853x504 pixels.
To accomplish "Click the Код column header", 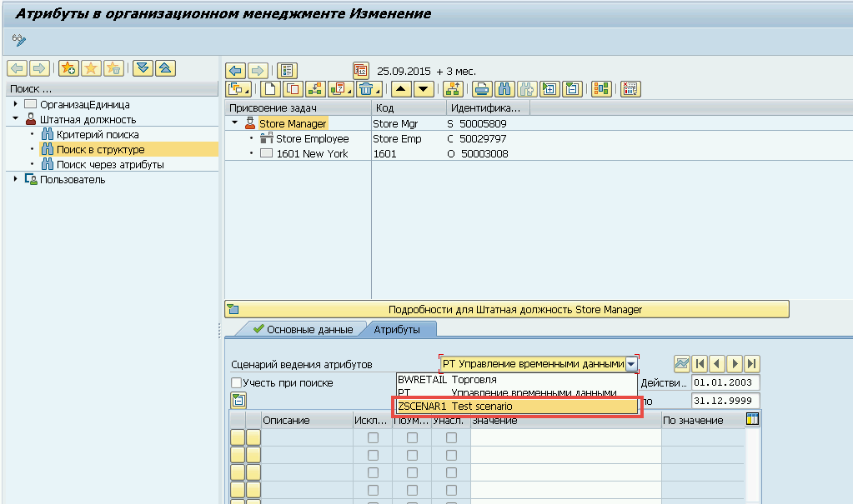I will pos(409,107).
